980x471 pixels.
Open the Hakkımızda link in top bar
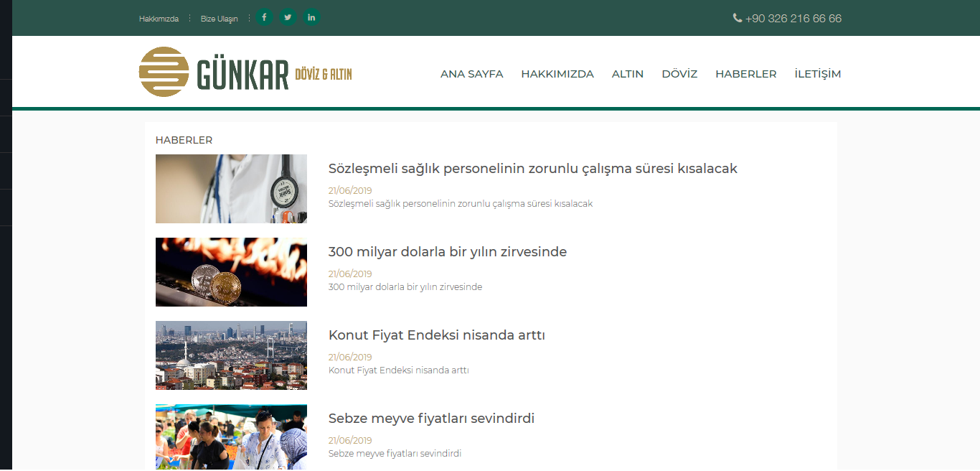point(159,19)
